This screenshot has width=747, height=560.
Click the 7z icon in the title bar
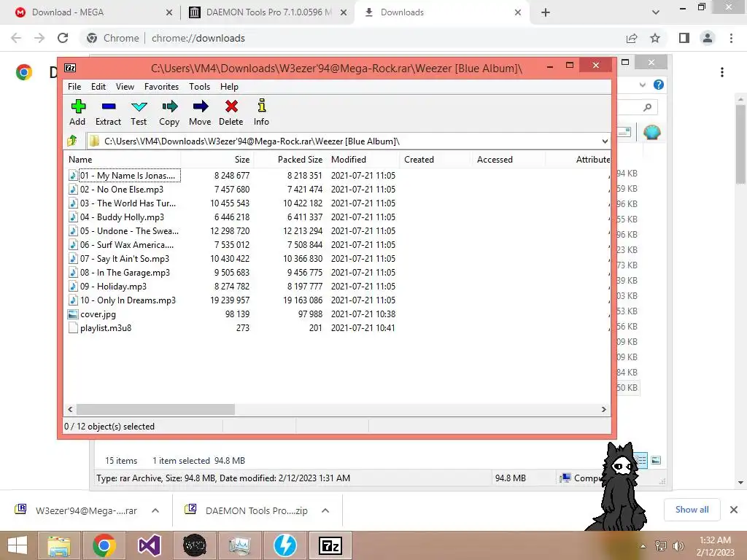[71, 68]
